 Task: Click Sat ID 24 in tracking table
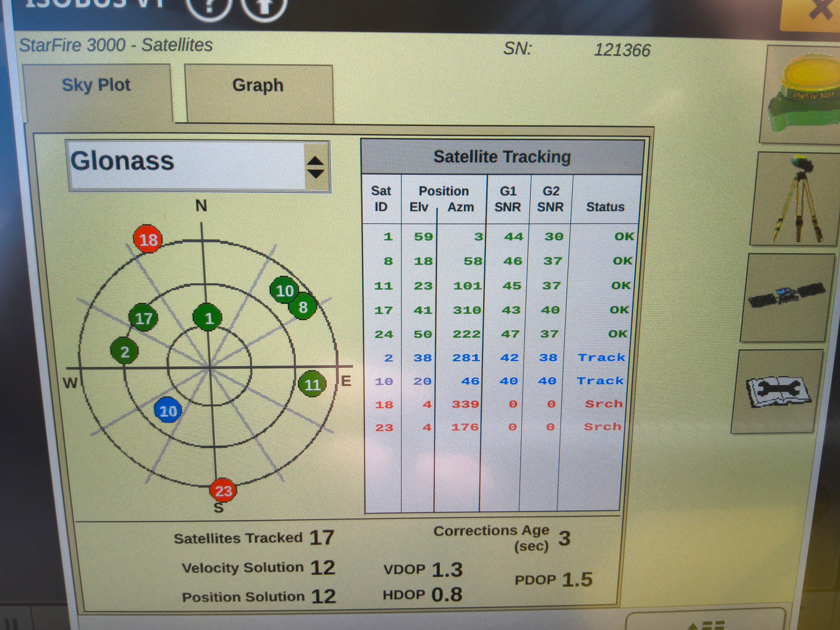tap(384, 335)
